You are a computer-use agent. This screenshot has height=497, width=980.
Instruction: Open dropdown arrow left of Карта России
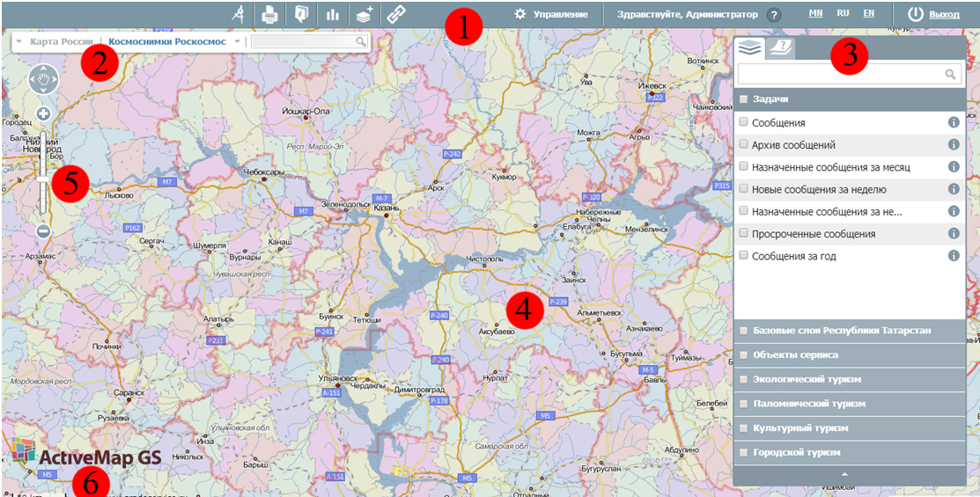[18, 42]
